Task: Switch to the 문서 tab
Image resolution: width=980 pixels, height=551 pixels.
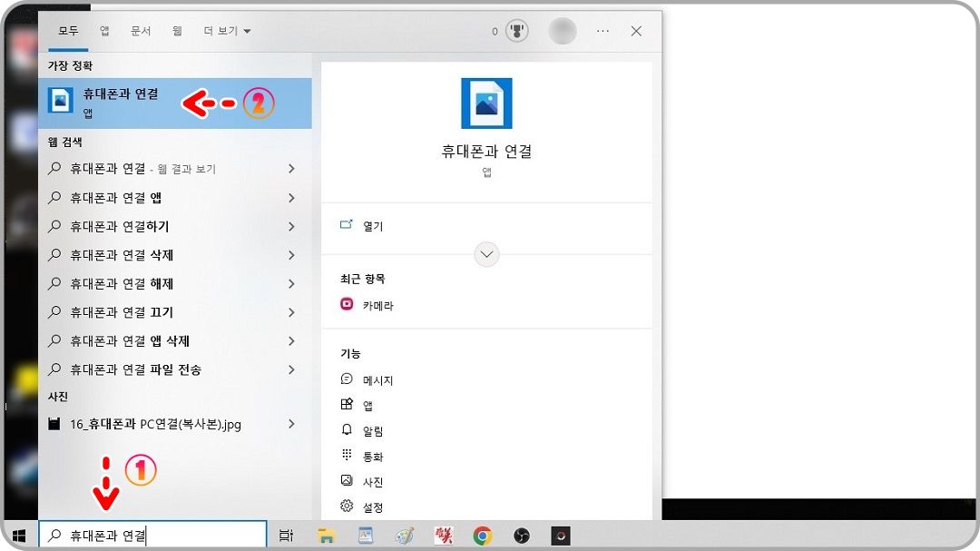Action: click(x=140, y=30)
